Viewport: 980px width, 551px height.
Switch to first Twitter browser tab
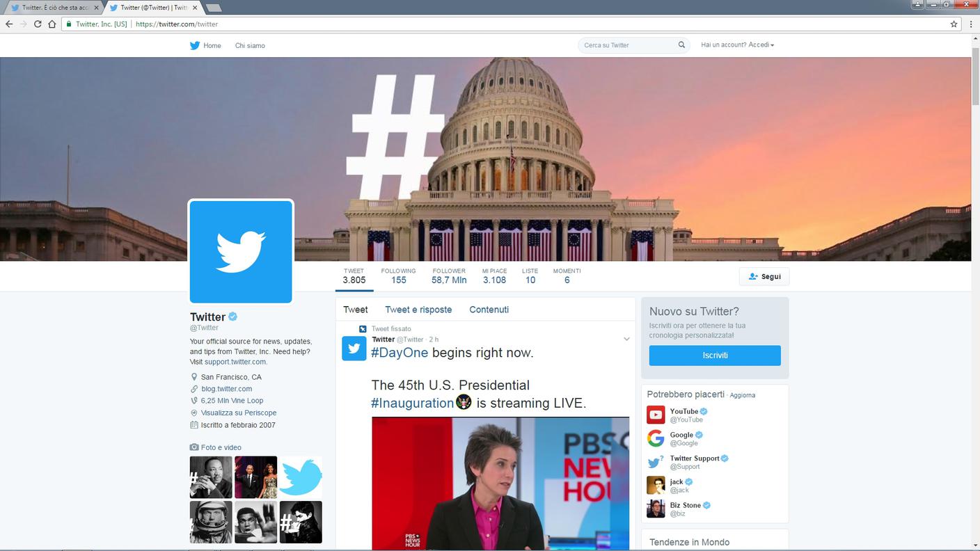[54, 8]
